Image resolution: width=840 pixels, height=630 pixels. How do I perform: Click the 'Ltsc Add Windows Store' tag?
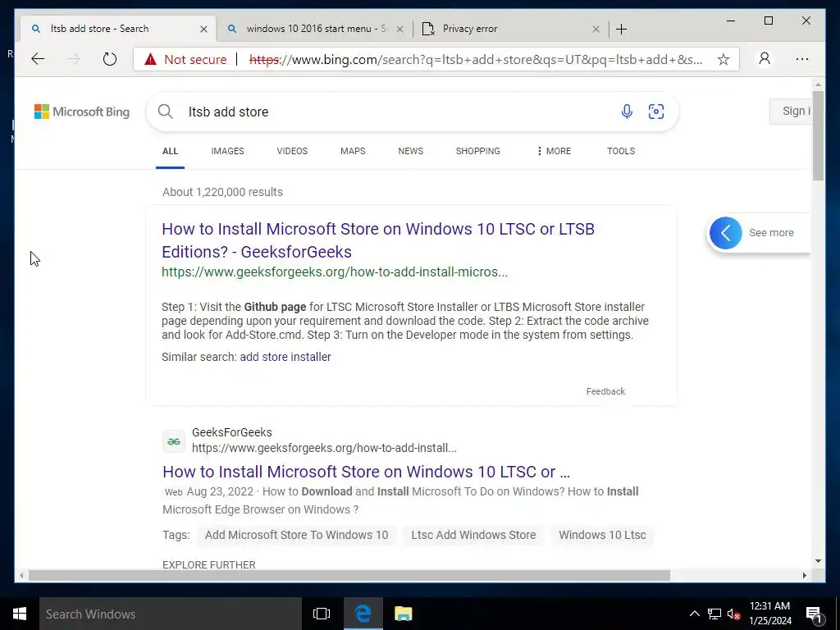(473, 535)
